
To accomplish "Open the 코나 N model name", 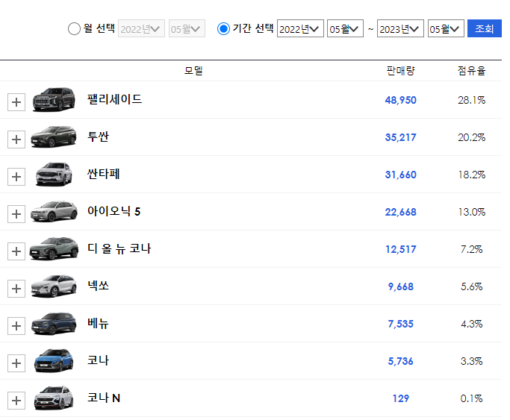I will click(x=104, y=398).
